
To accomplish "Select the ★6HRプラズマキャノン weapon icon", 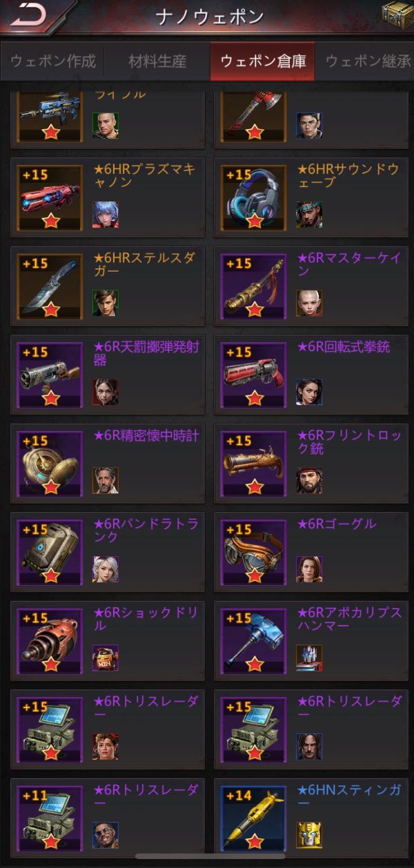I will 50,196.
